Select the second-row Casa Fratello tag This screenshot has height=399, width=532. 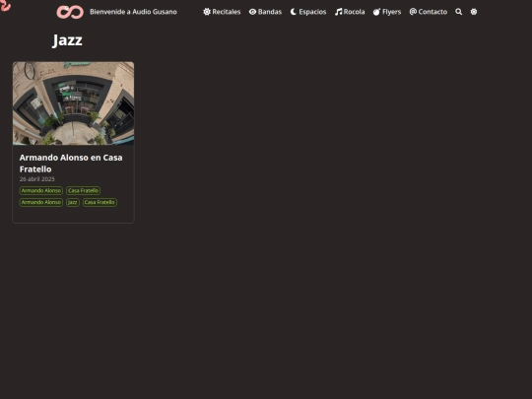pyautogui.click(x=100, y=203)
